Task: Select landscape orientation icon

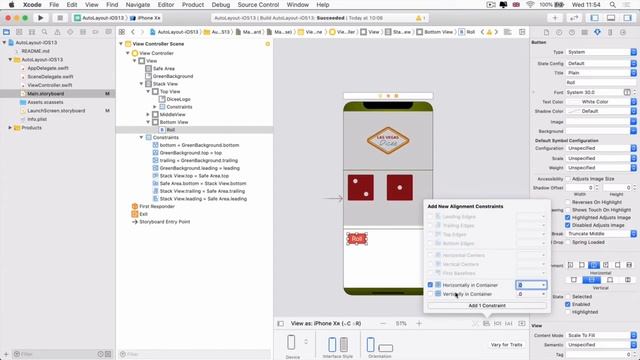Action: point(385,348)
